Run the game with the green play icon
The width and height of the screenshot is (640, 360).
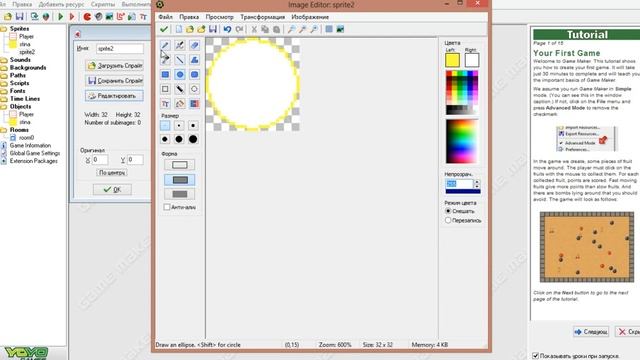coord(60,17)
